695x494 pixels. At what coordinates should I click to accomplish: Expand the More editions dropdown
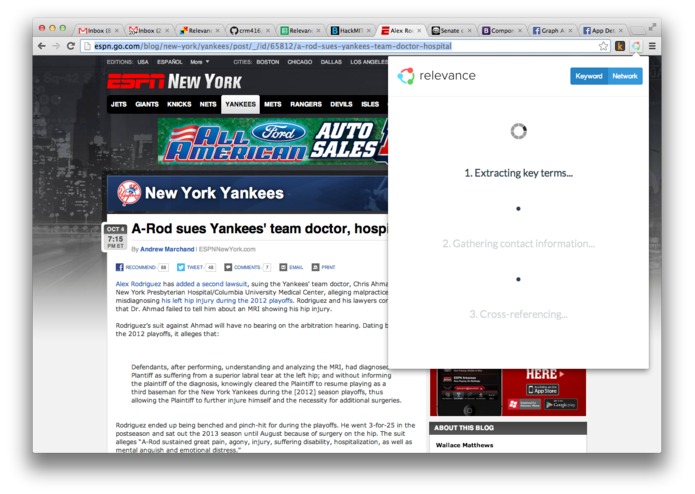pyautogui.click(x=199, y=62)
